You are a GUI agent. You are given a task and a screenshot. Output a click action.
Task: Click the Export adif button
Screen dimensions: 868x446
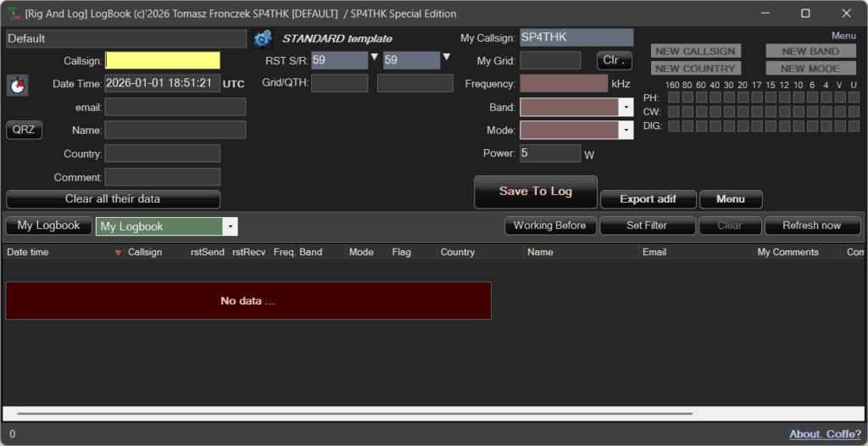[x=648, y=199]
